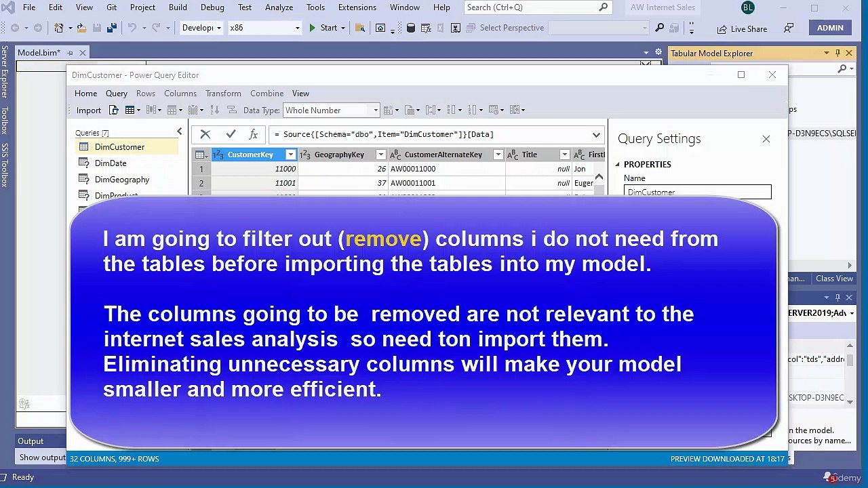Click the ABC type icon of Title column
Viewport: 868px width, 488px height.
click(x=513, y=155)
